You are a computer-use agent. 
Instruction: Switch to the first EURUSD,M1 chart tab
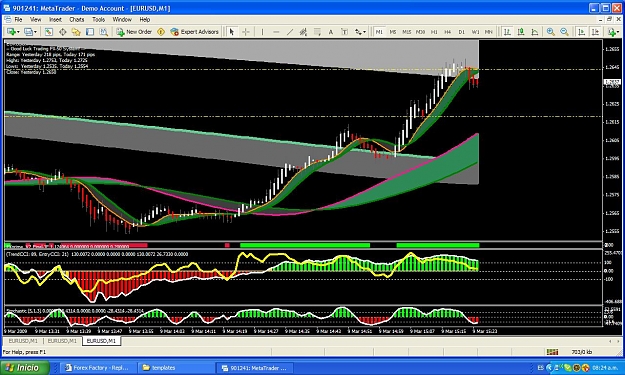click(x=23, y=341)
